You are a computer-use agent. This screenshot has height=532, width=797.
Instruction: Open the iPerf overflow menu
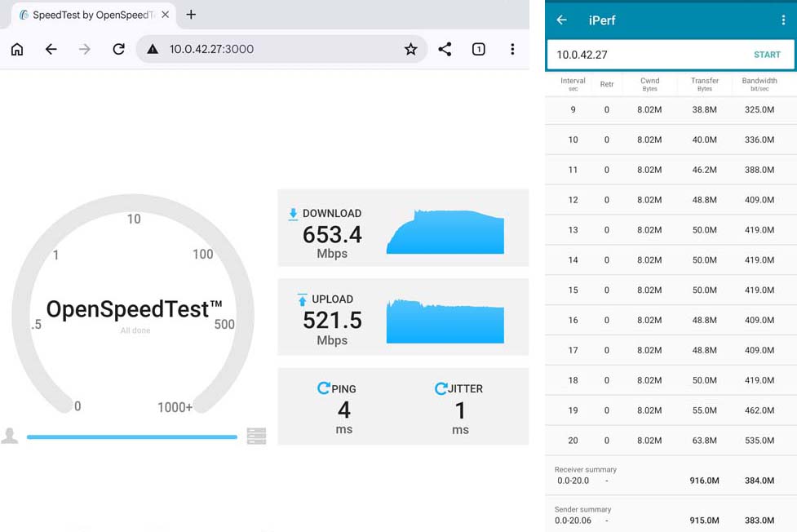pyautogui.click(x=783, y=20)
